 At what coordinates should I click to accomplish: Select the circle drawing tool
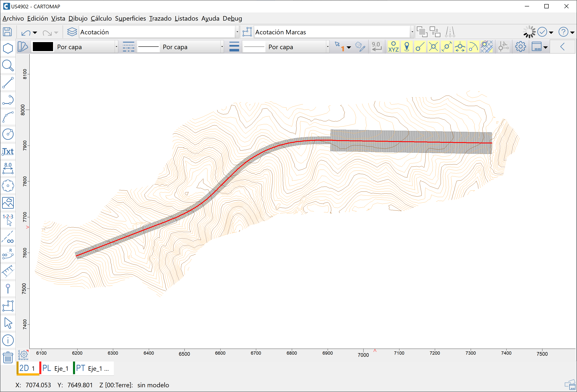pyautogui.click(x=8, y=134)
